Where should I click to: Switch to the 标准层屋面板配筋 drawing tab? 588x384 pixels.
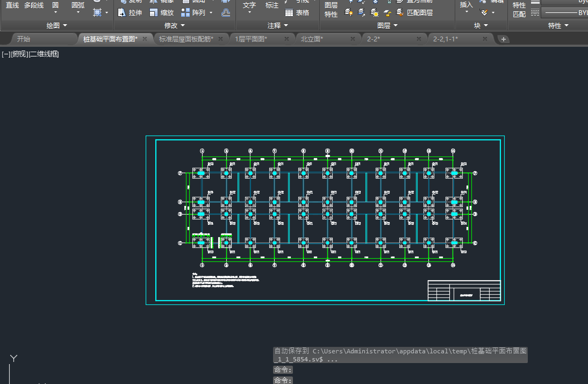(x=186, y=39)
